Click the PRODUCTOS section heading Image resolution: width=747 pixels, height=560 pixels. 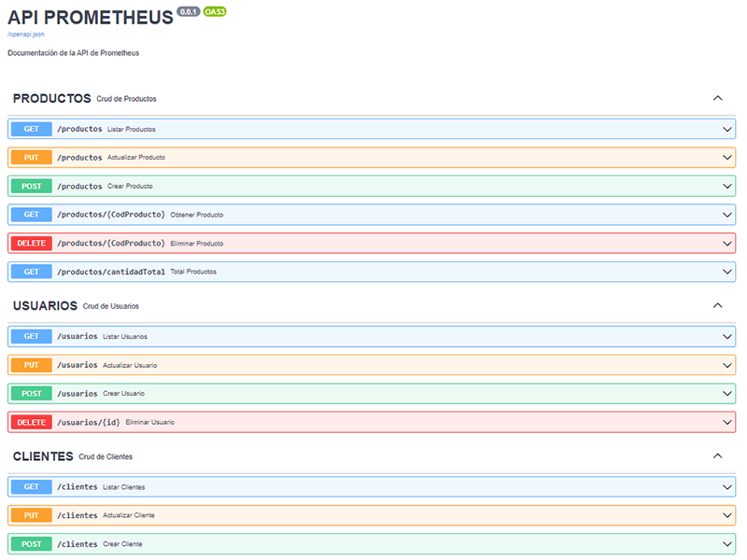(x=51, y=98)
